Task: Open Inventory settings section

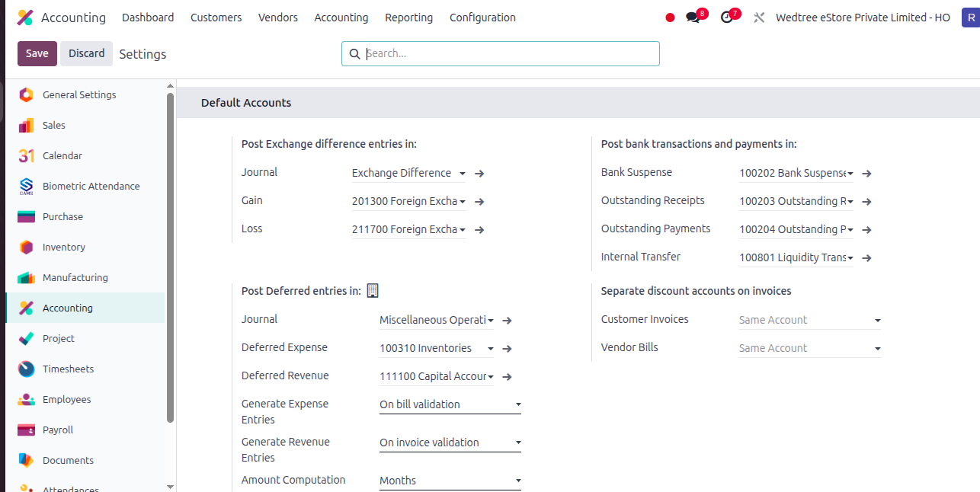Action: [85, 247]
